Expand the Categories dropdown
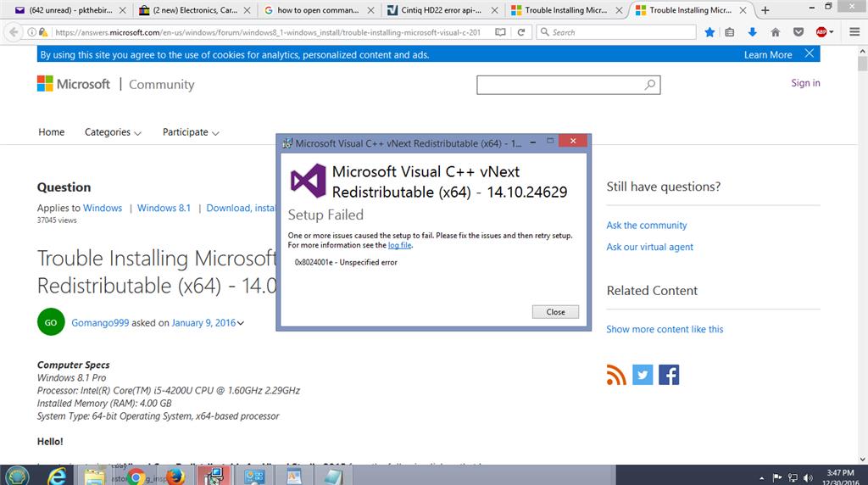 click(x=113, y=132)
